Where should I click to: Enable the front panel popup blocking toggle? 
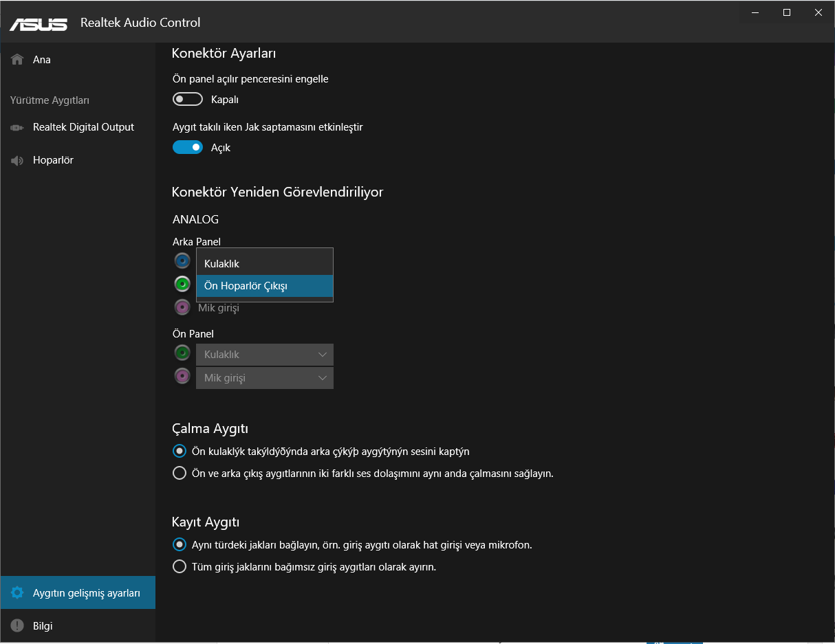pos(188,100)
